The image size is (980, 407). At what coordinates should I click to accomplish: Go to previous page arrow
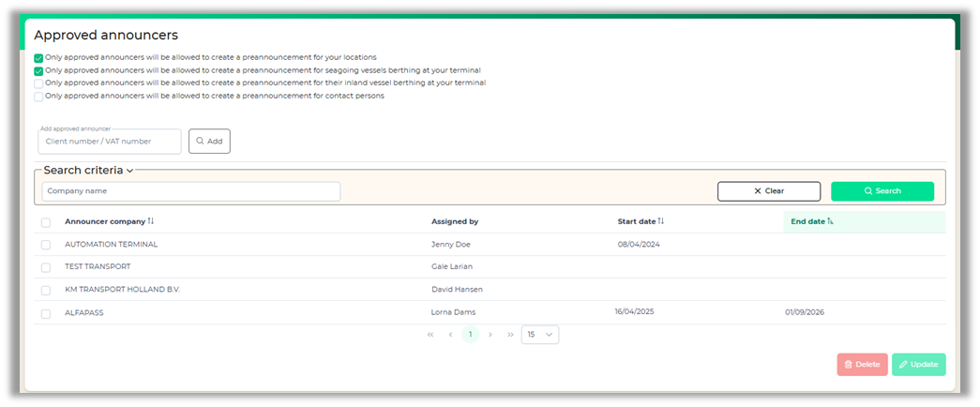pyautogui.click(x=450, y=335)
